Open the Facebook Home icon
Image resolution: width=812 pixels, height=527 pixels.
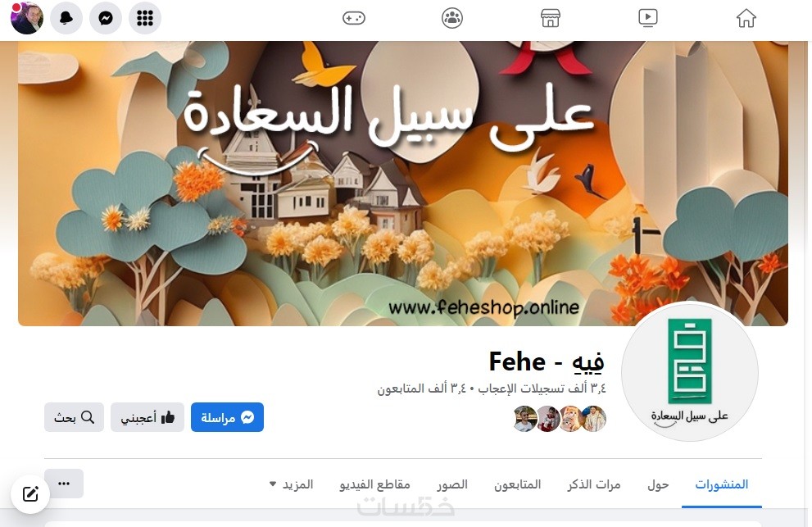coord(746,18)
